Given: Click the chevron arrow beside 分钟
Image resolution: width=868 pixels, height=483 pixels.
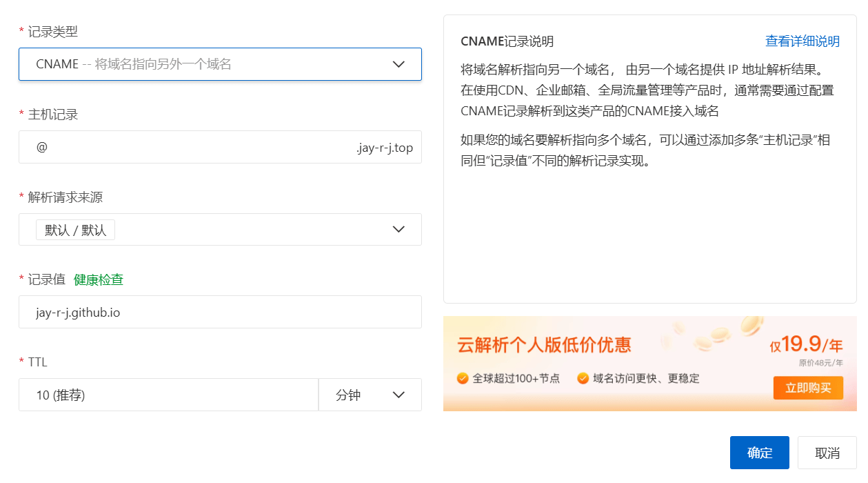Looking at the screenshot, I should point(398,395).
